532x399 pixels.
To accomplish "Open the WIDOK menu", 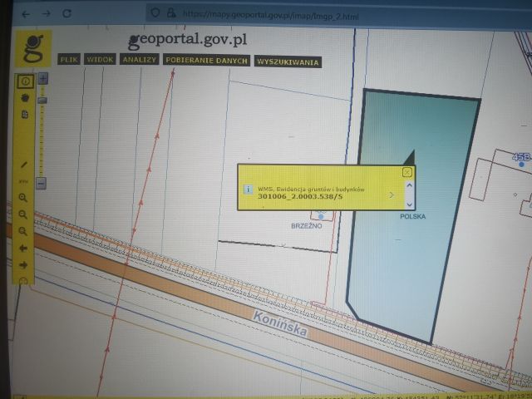I will (x=100, y=59).
